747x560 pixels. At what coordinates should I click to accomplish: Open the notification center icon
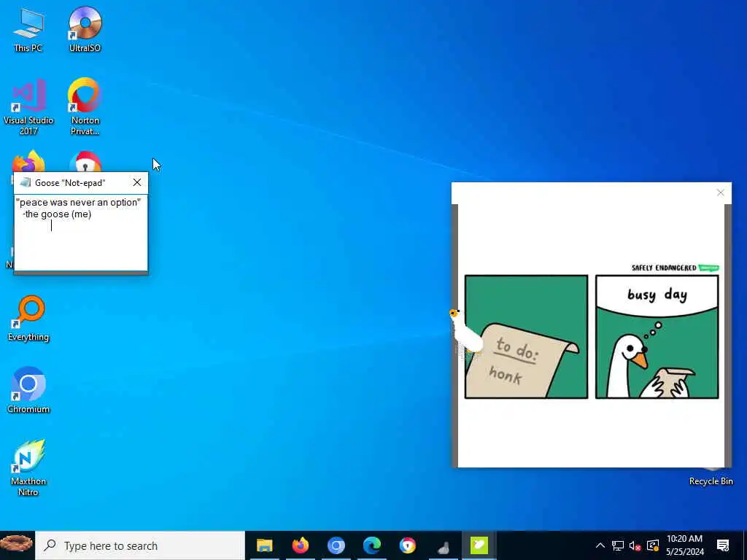tap(723, 545)
